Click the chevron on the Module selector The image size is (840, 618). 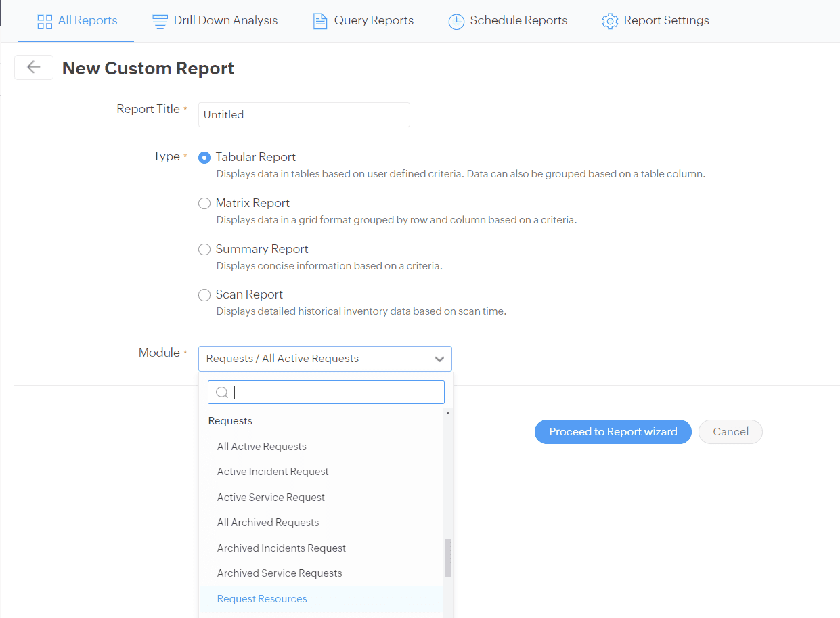[x=439, y=358]
